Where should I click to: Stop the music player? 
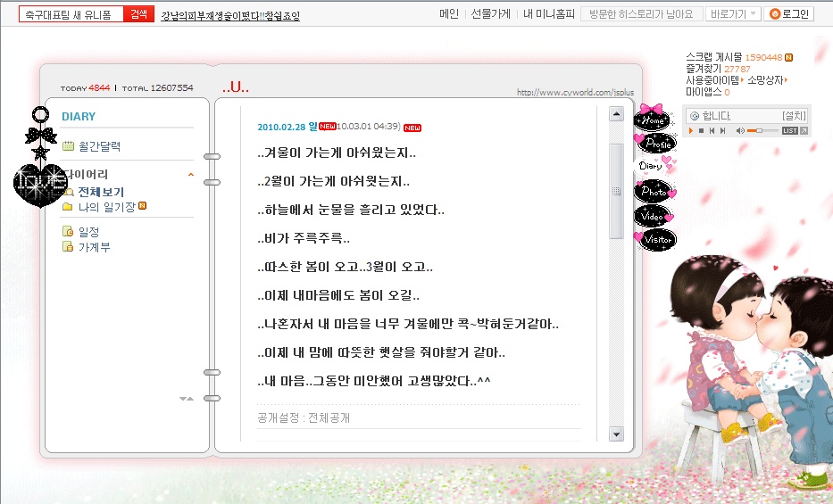(701, 130)
